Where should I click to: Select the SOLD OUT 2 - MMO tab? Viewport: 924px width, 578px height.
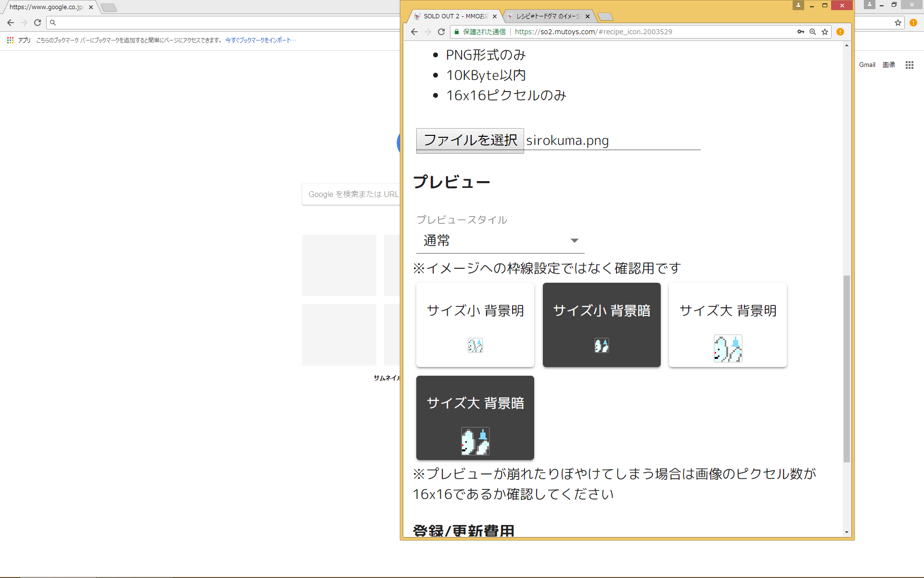tap(455, 16)
